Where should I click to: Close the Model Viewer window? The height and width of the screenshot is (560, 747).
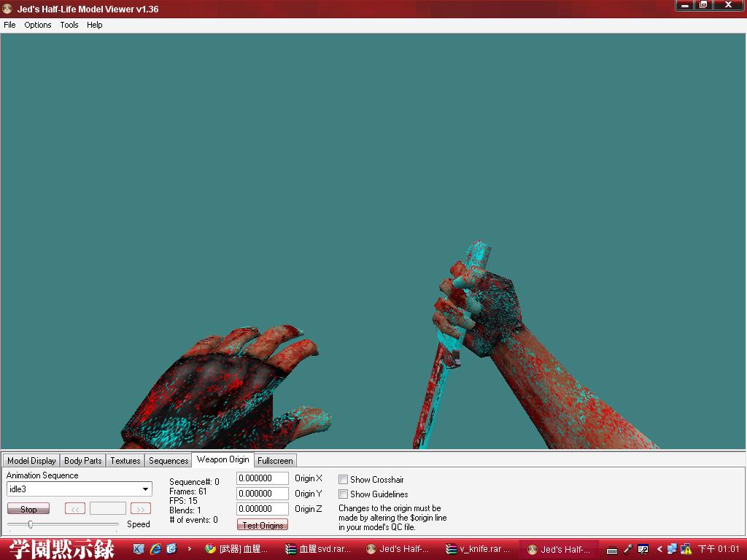tap(729, 5)
